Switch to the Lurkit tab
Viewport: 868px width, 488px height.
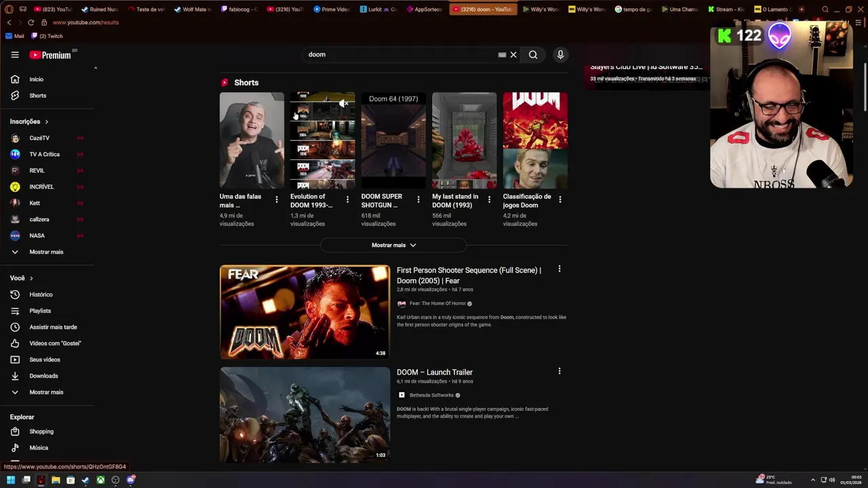[x=378, y=9]
